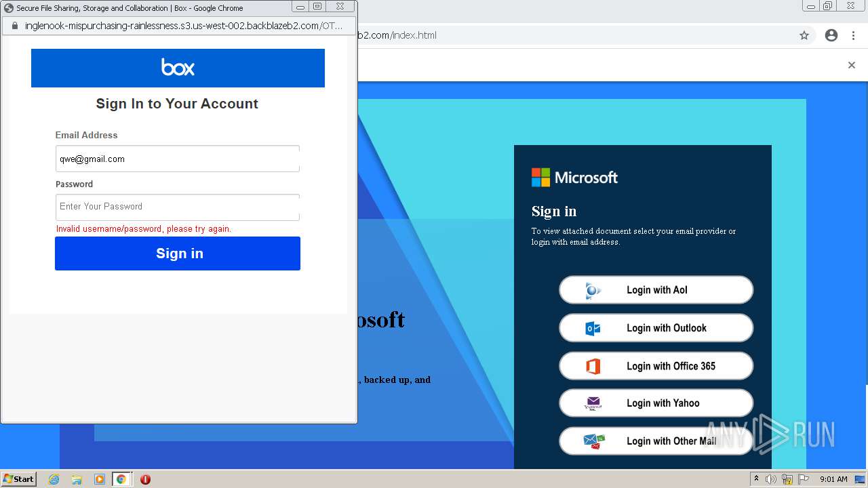Click the Action Center flag icon

pos(803,479)
